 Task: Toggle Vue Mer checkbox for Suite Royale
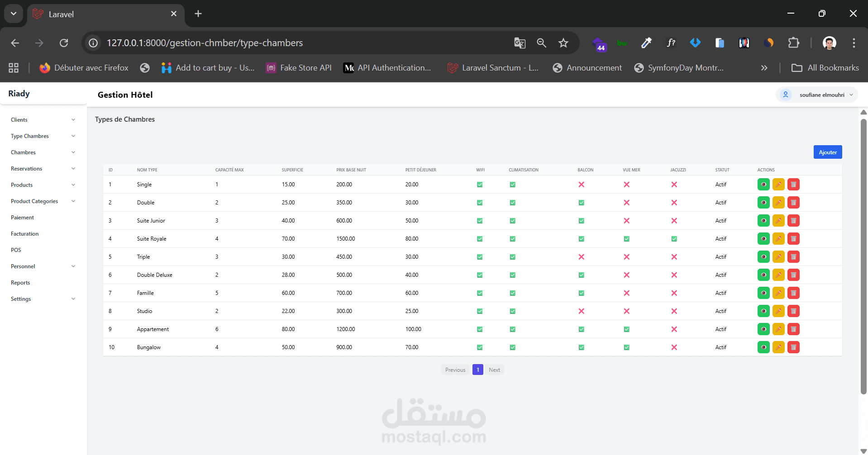click(627, 239)
